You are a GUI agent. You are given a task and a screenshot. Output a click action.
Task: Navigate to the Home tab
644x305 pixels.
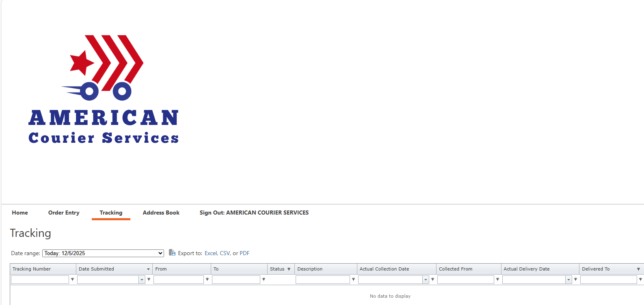[20, 213]
